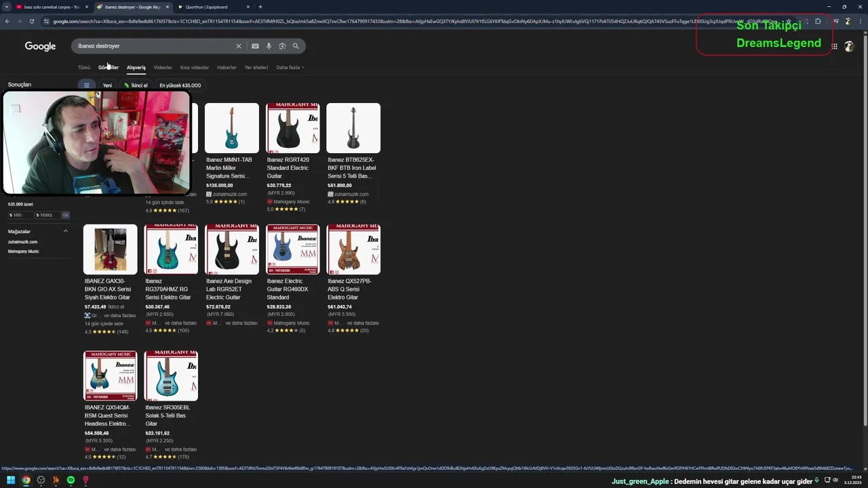
Task: Collapse the Mağazalar section
Action: 66,231
